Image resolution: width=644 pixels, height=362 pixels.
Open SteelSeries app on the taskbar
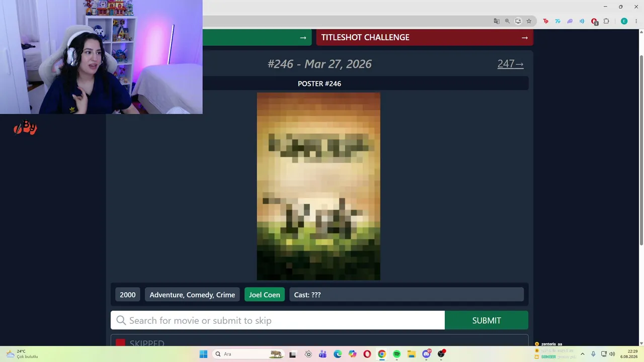[x=308, y=354]
